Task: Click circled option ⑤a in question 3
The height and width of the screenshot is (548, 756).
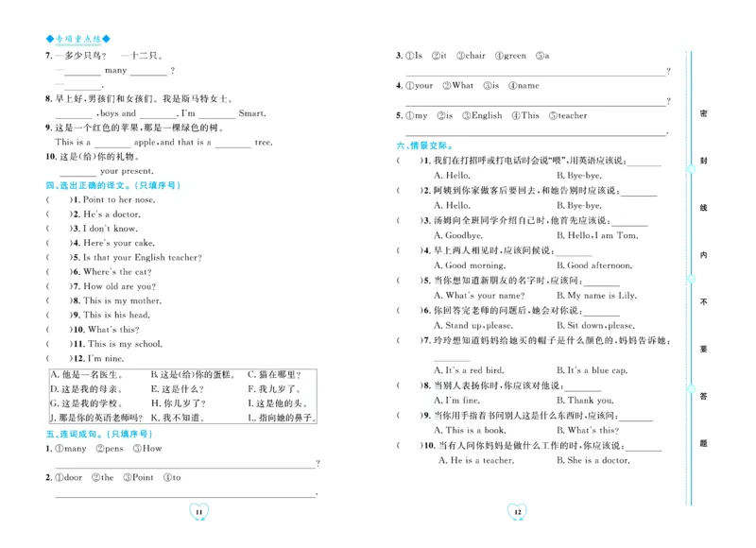Action: click(x=541, y=56)
